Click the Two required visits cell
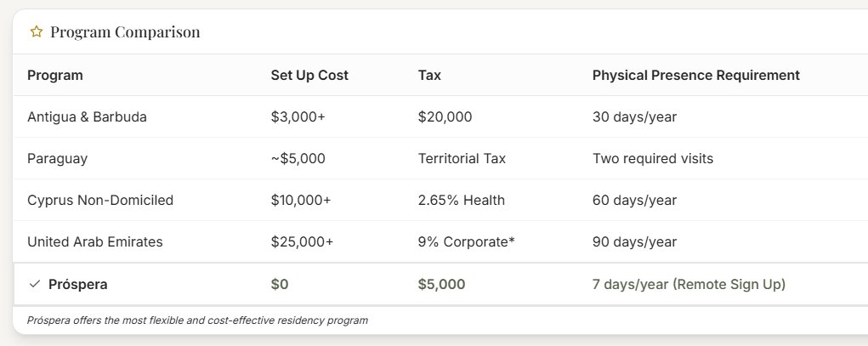This screenshot has height=346, width=868. point(653,158)
